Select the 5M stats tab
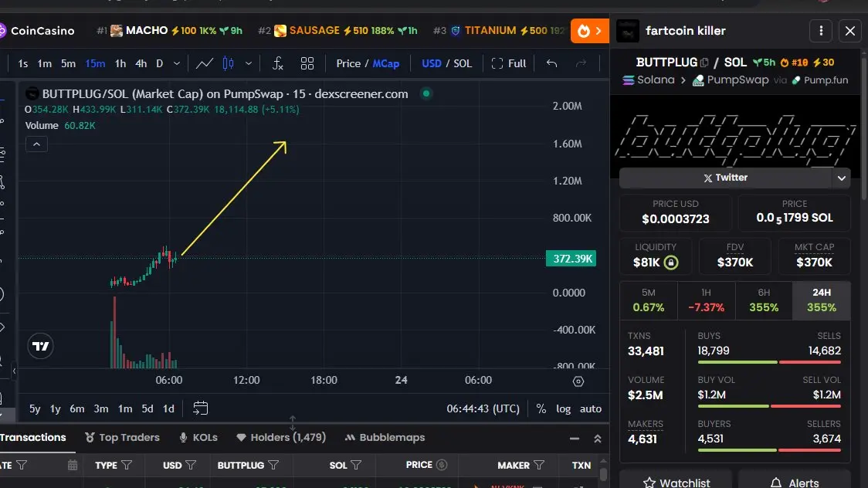This screenshot has height=488, width=868. point(648,300)
